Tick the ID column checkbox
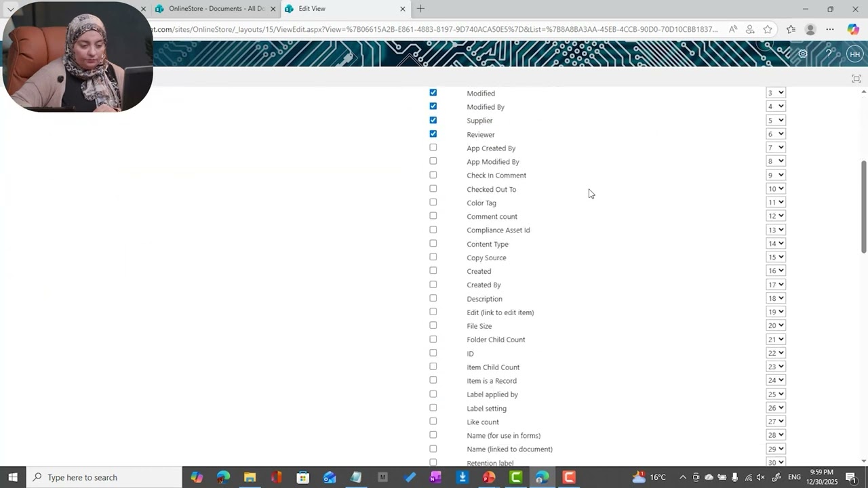 click(433, 353)
